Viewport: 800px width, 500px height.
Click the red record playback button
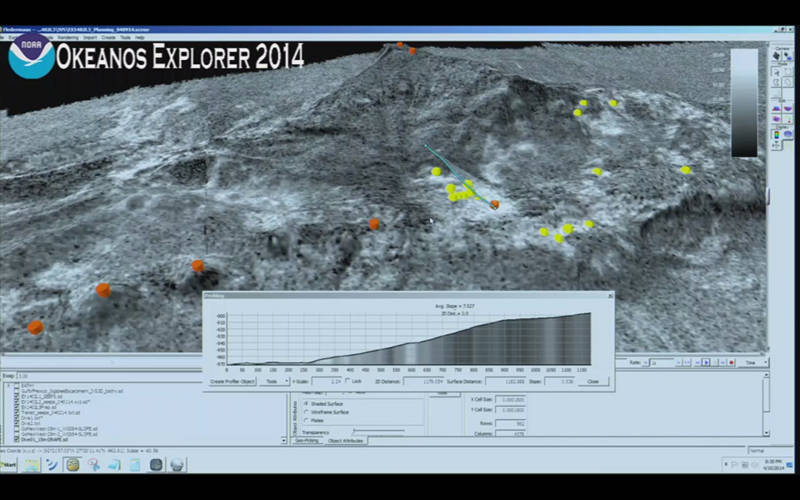732,363
